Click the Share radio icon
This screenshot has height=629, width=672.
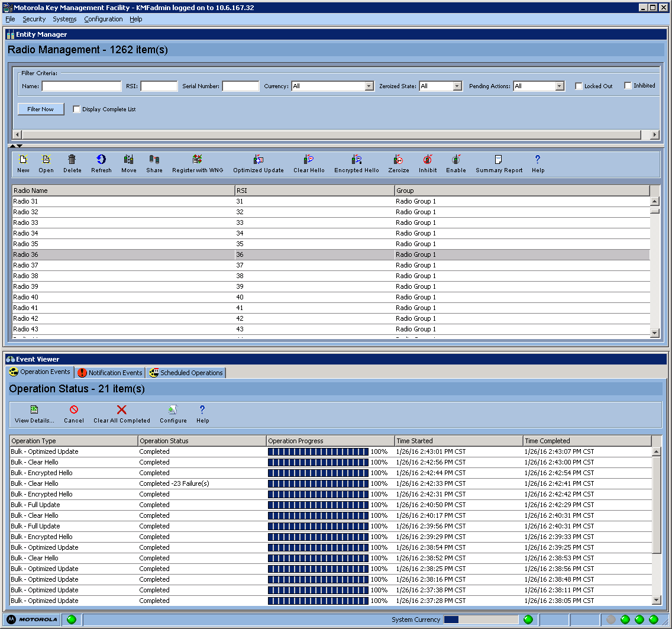tap(154, 164)
